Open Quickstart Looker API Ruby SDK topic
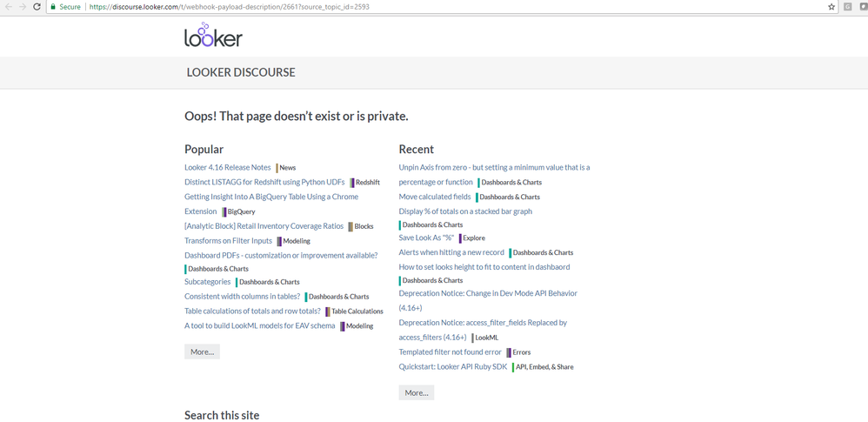This screenshot has width=868, height=422. [453, 366]
